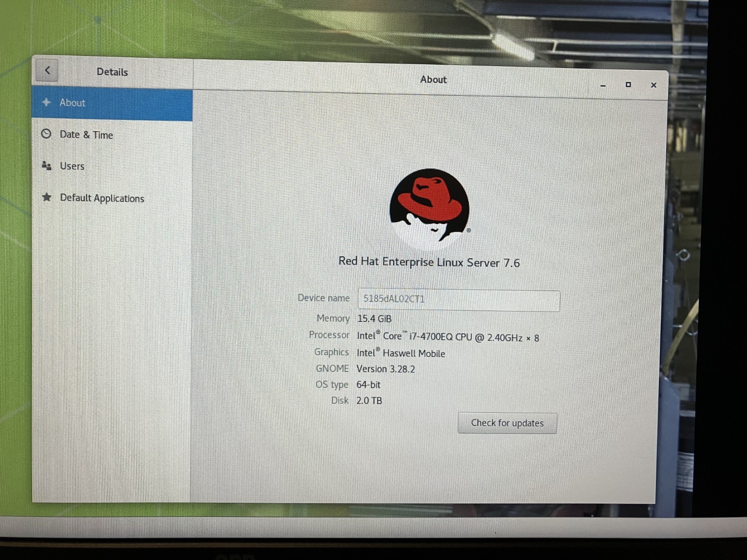Viewport: 747px width, 560px height.
Task: Click the OS type label
Action: tap(332, 385)
